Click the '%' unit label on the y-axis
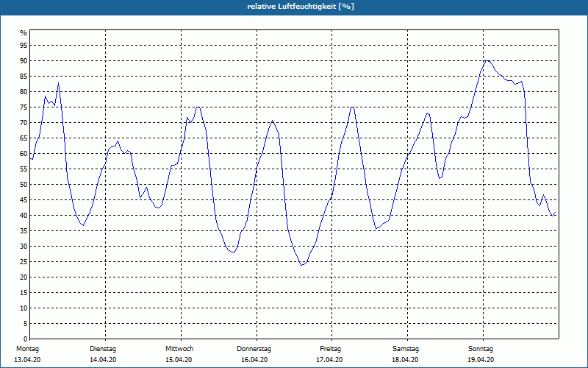This screenshot has width=588, height=368. (x=24, y=33)
